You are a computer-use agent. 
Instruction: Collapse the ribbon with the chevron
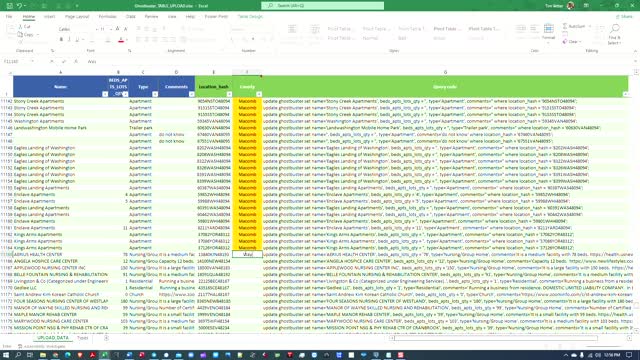[x=635, y=51]
